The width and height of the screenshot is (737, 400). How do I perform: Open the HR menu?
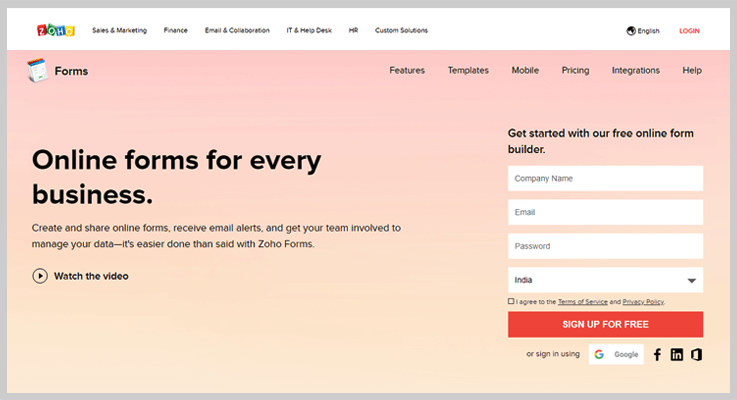click(353, 31)
